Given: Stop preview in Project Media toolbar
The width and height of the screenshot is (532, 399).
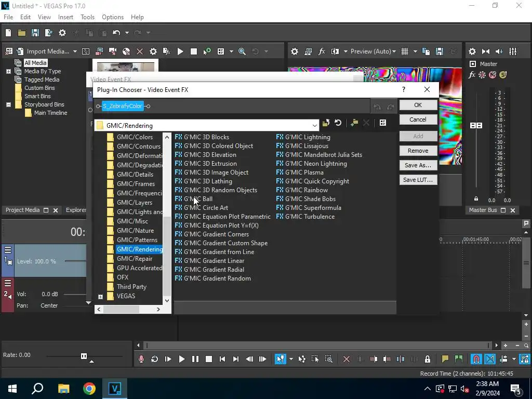Looking at the screenshot, I should (194, 51).
